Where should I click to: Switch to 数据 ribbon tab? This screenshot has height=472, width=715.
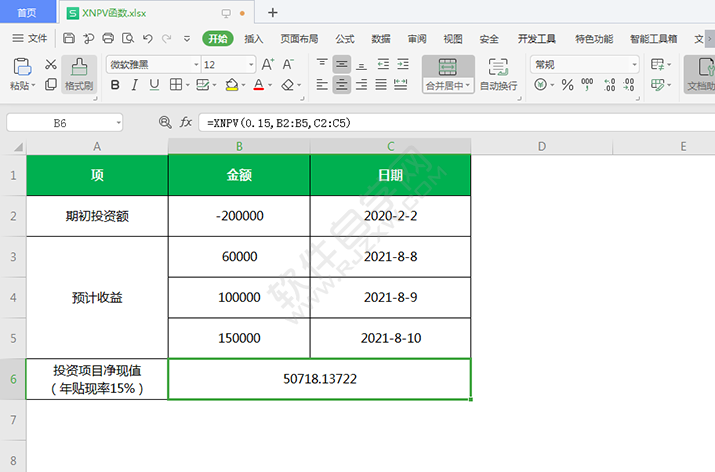(x=381, y=39)
